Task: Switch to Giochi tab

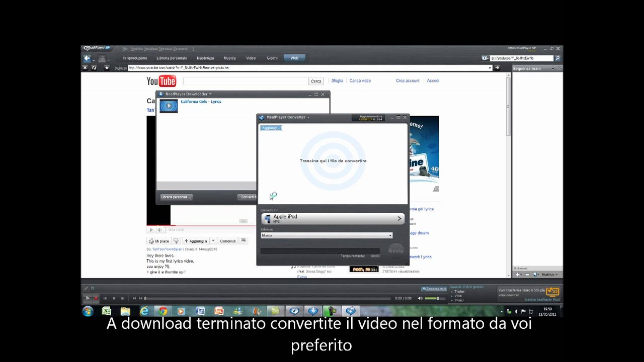Action: [272, 58]
